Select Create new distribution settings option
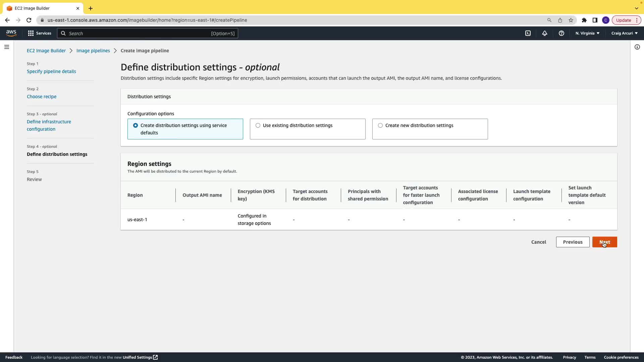Screen dimensions: 644x362 tap(380, 125)
